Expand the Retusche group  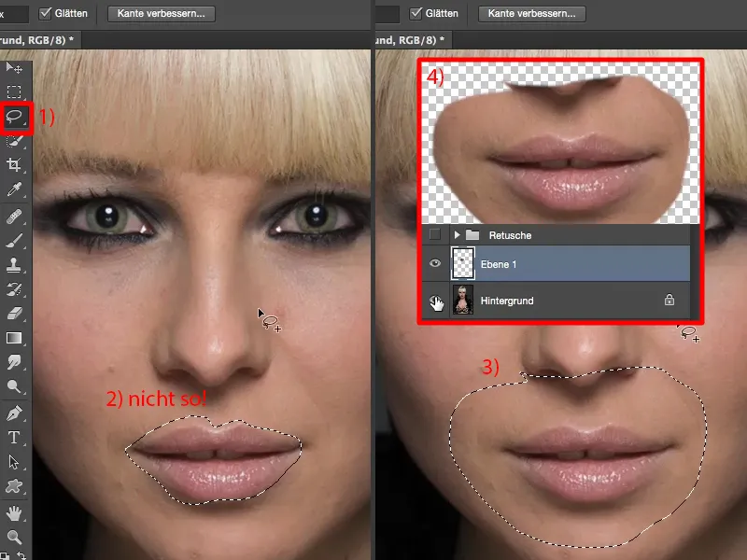[457, 235]
